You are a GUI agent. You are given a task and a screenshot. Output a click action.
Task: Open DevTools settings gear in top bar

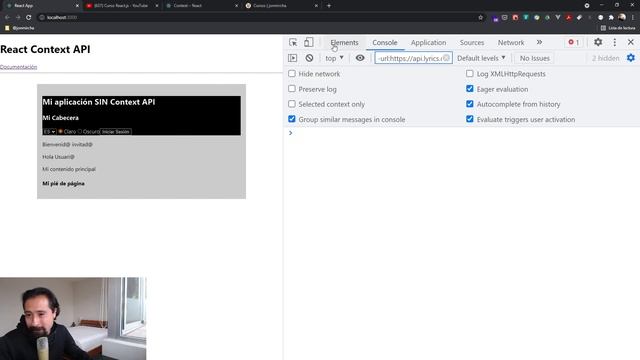pos(598,42)
